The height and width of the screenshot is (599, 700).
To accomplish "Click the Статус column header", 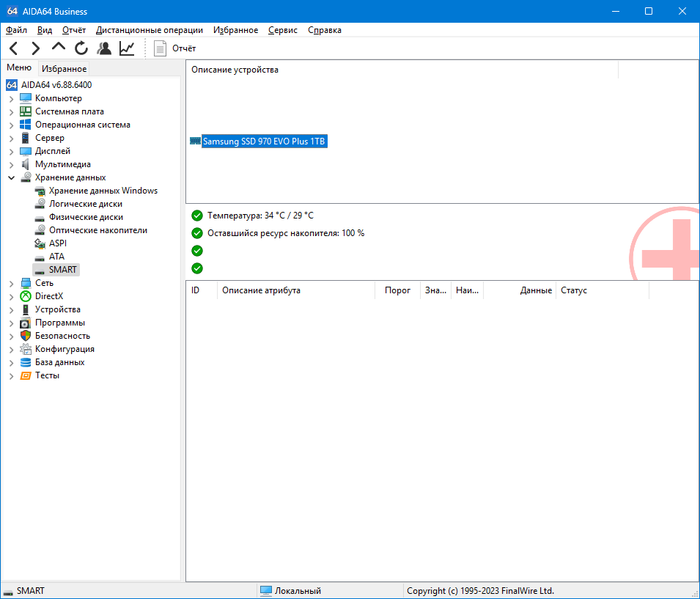I will [x=603, y=290].
